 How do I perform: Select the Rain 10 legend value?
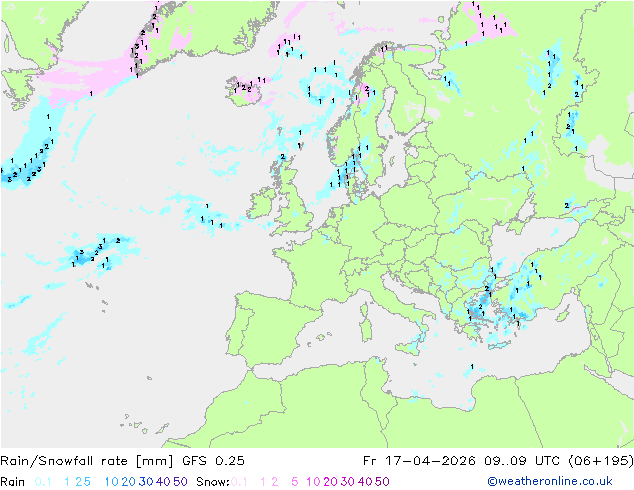[x=112, y=482]
